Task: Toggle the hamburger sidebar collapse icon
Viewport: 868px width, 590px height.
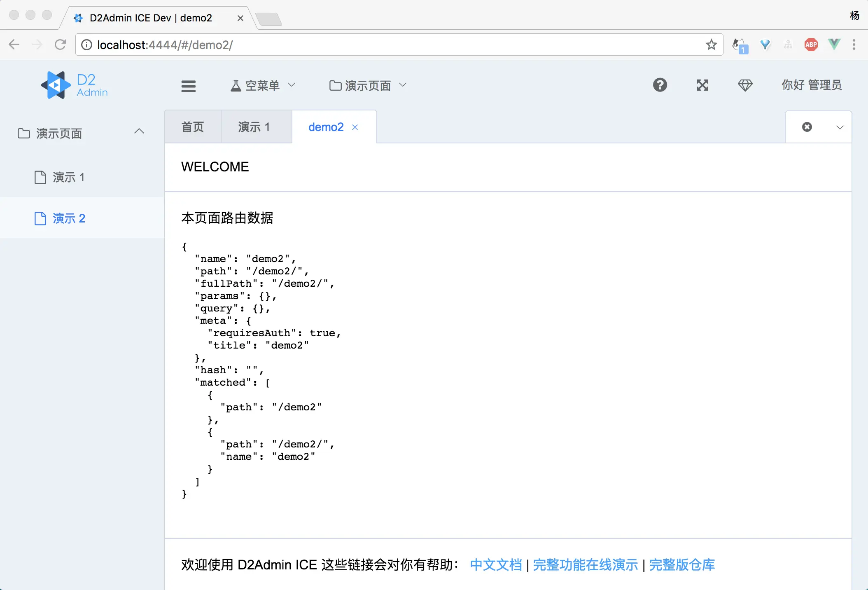Action: point(188,86)
